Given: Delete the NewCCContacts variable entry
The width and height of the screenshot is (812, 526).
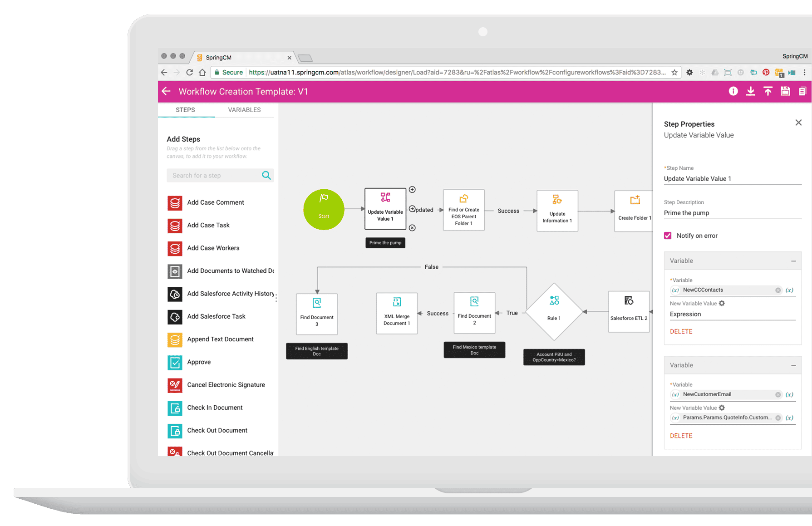Looking at the screenshot, I should 681,331.
